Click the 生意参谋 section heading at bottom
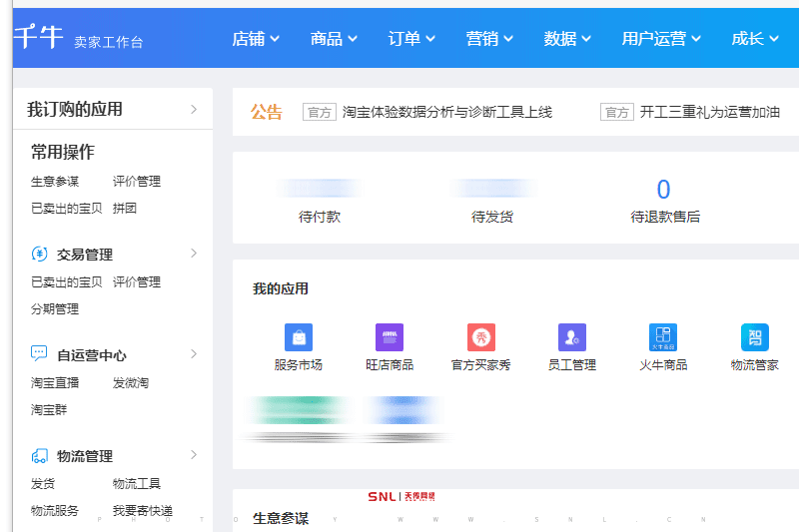Image resolution: width=799 pixels, height=532 pixels. pos(281,518)
